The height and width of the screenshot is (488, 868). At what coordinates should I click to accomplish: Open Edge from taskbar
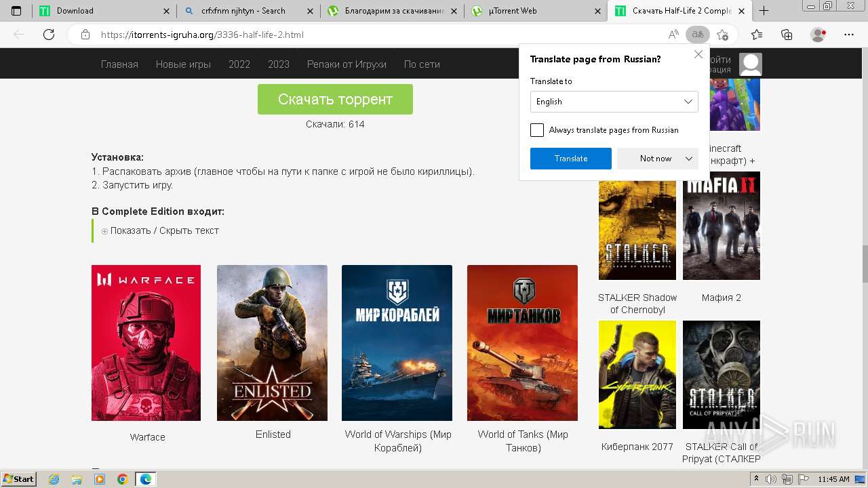pyautogui.click(x=146, y=479)
